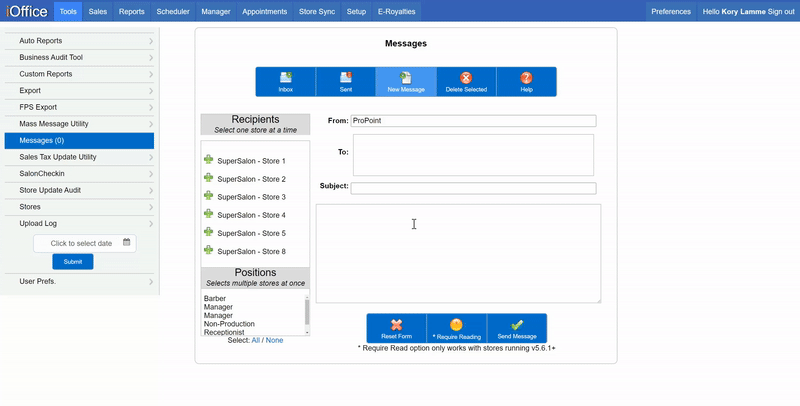The height and width of the screenshot is (406, 800).
Task: Select Barber in the Positions list
Action: (x=215, y=298)
